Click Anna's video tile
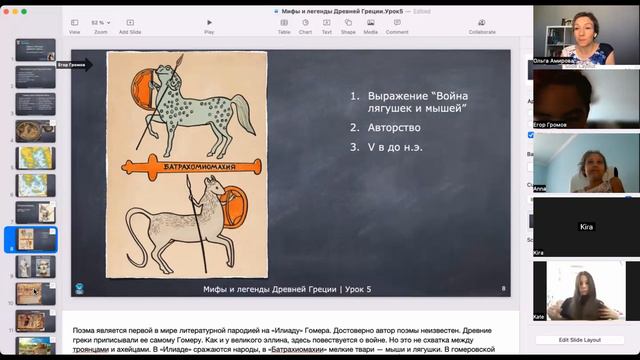Viewport: 640px width, 360px height. pos(586,163)
